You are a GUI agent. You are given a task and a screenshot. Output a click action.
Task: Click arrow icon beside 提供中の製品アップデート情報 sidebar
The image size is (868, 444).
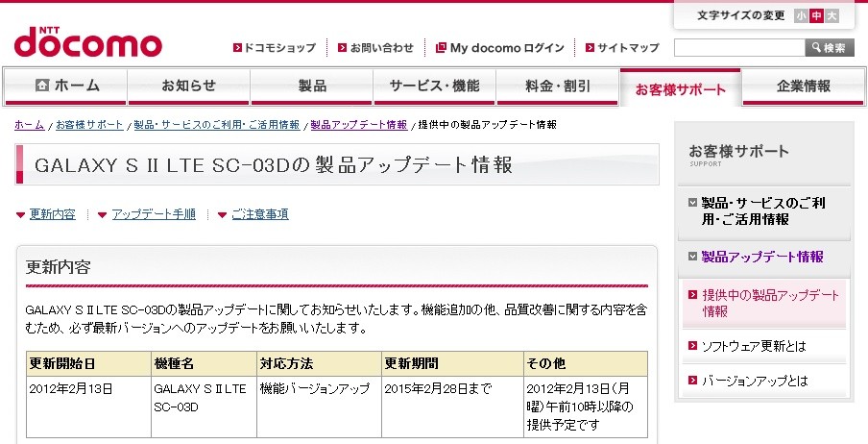692,295
